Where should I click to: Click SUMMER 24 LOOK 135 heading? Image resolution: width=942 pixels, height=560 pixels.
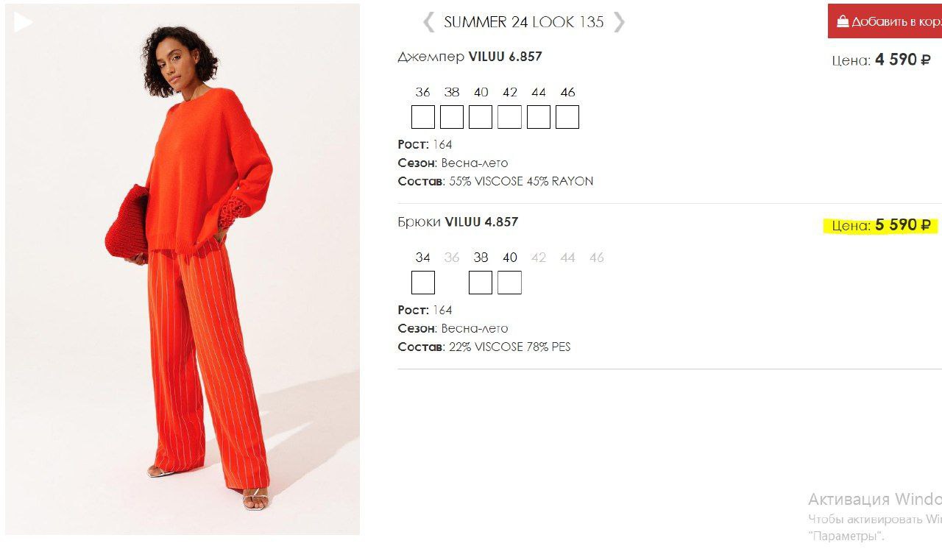[523, 22]
